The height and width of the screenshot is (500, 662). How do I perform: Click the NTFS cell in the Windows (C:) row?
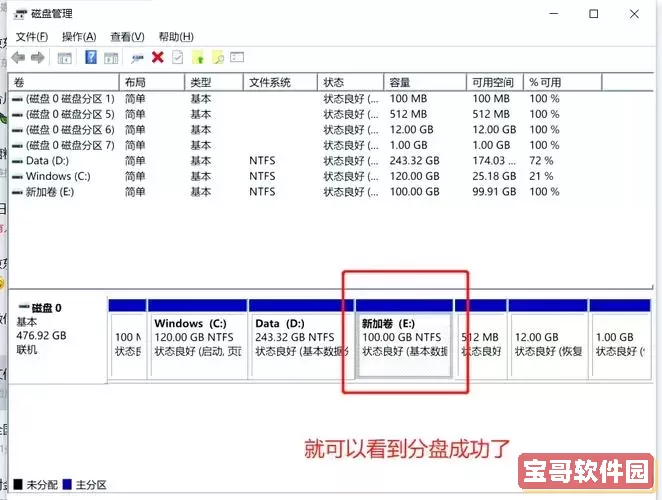(262, 176)
